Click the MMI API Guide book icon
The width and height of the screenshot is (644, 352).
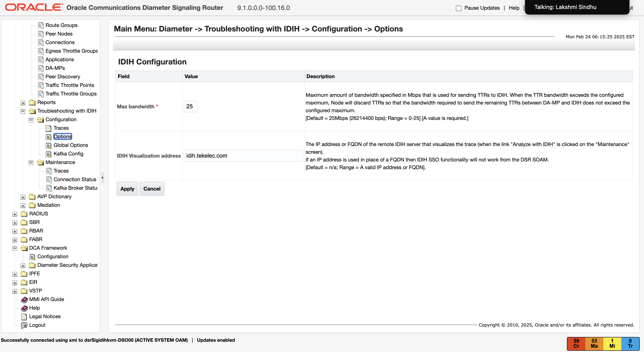24,300
